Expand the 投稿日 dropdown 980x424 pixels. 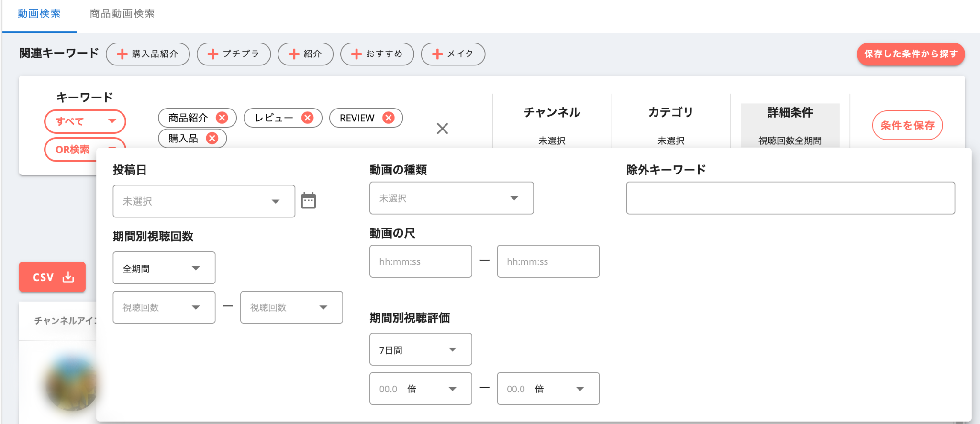[x=204, y=201]
